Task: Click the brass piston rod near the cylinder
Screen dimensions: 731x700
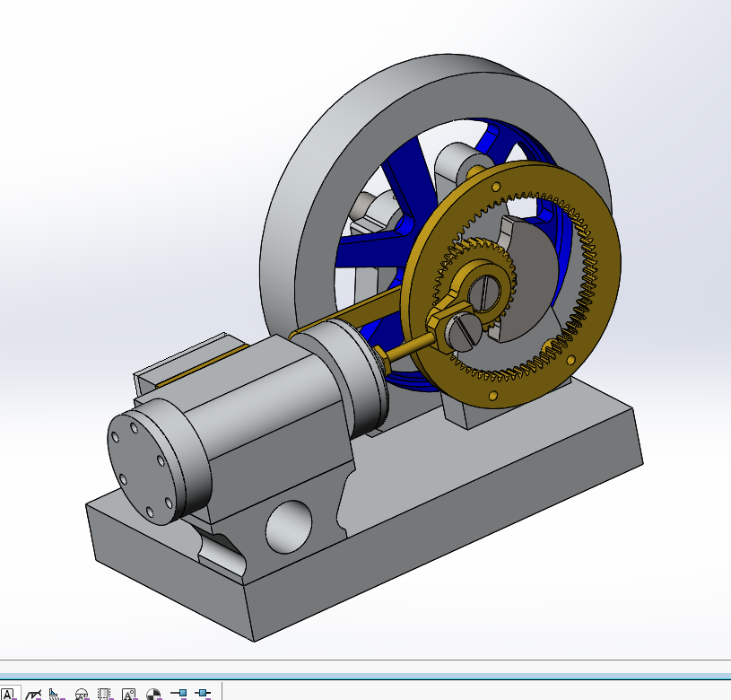Action: (408, 346)
